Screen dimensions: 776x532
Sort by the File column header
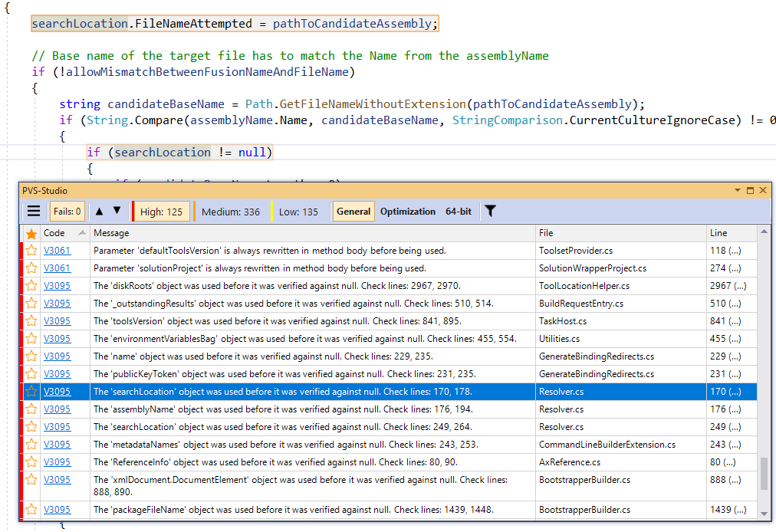[621, 232]
